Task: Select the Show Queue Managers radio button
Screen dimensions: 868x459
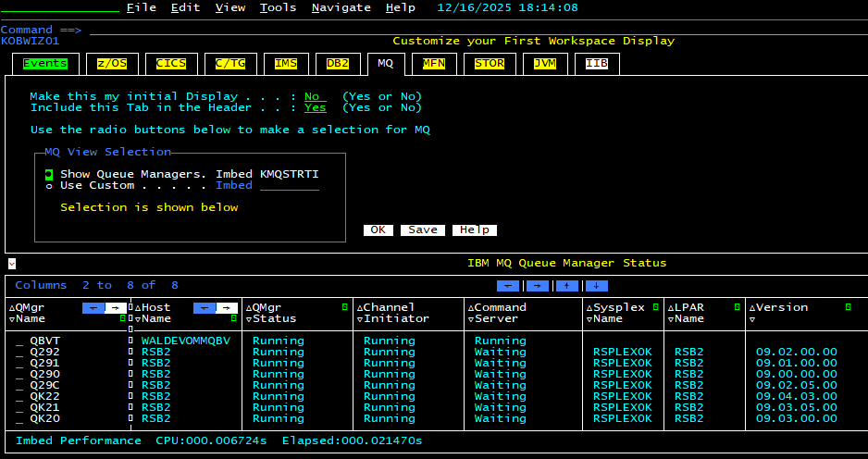Action: [x=48, y=174]
